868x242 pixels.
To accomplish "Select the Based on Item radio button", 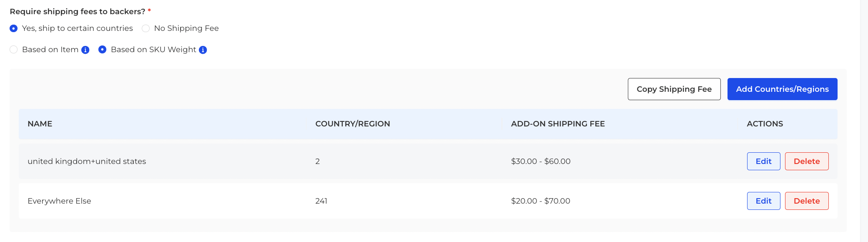I will 14,50.
